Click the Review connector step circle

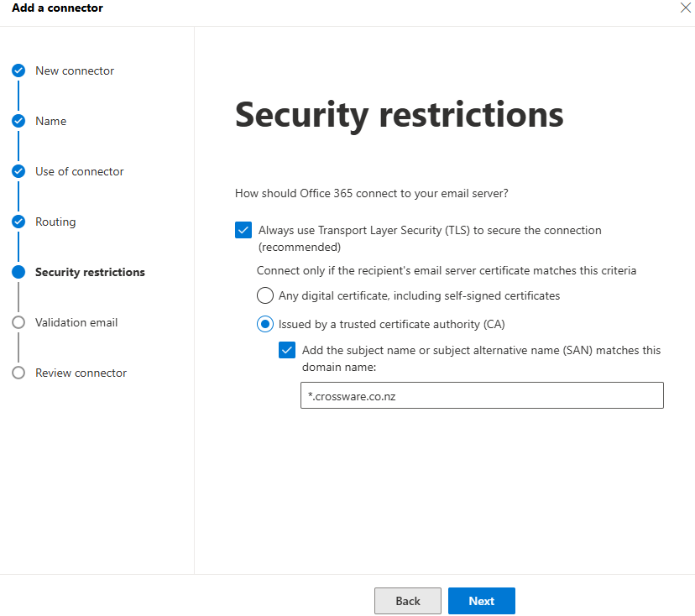(x=18, y=373)
